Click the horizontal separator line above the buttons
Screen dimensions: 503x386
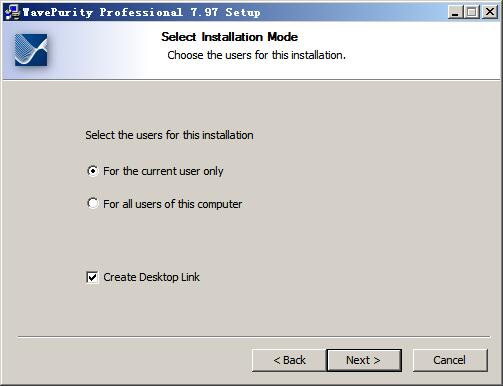[254, 337]
